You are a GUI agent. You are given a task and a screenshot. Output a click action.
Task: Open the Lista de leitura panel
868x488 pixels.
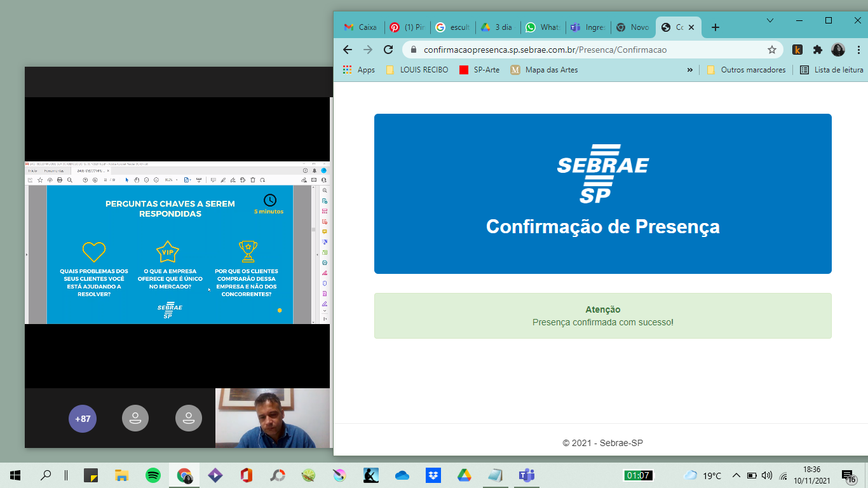(832, 70)
